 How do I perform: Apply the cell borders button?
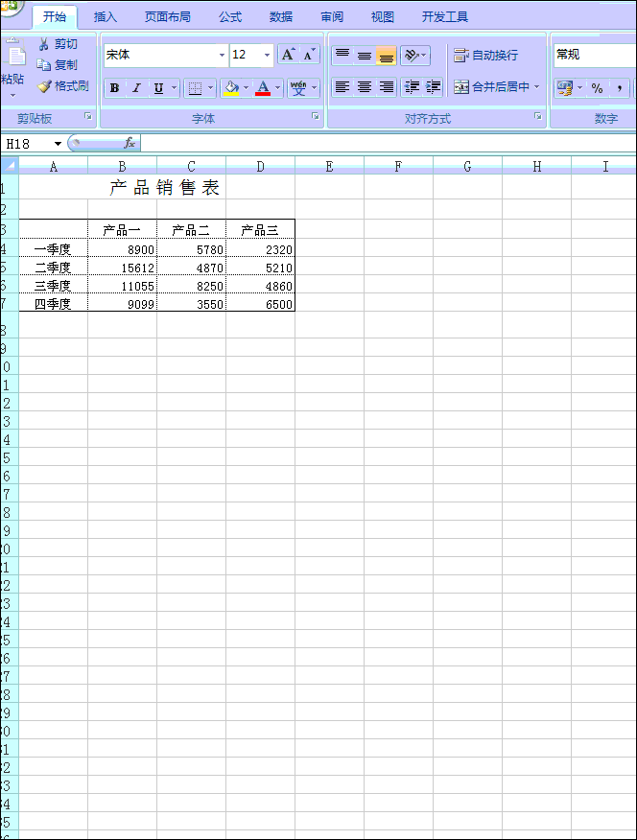[195, 88]
